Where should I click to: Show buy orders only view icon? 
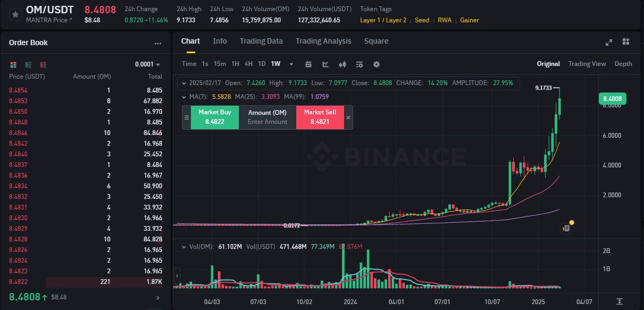point(28,64)
